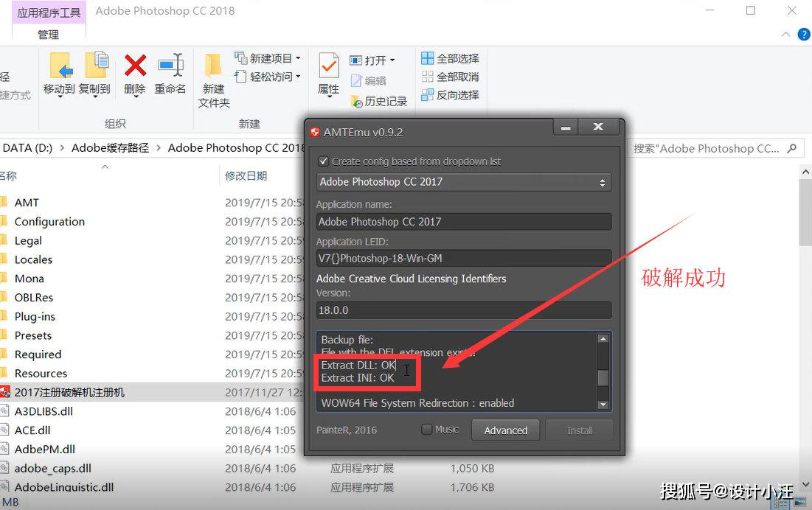Viewport: 812px width, 510px height.
Task: Sort by the Date modified column header
Action: tap(246, 176)
